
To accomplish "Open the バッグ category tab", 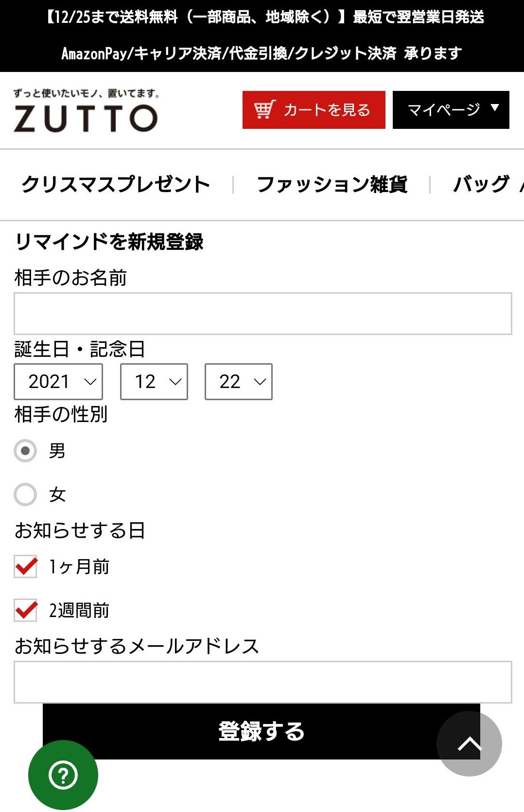I will (x=481, y=184).
